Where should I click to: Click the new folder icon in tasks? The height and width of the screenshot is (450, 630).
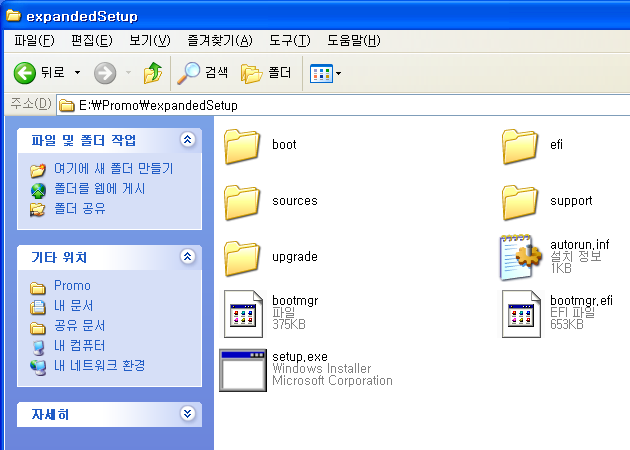[38, 170]
